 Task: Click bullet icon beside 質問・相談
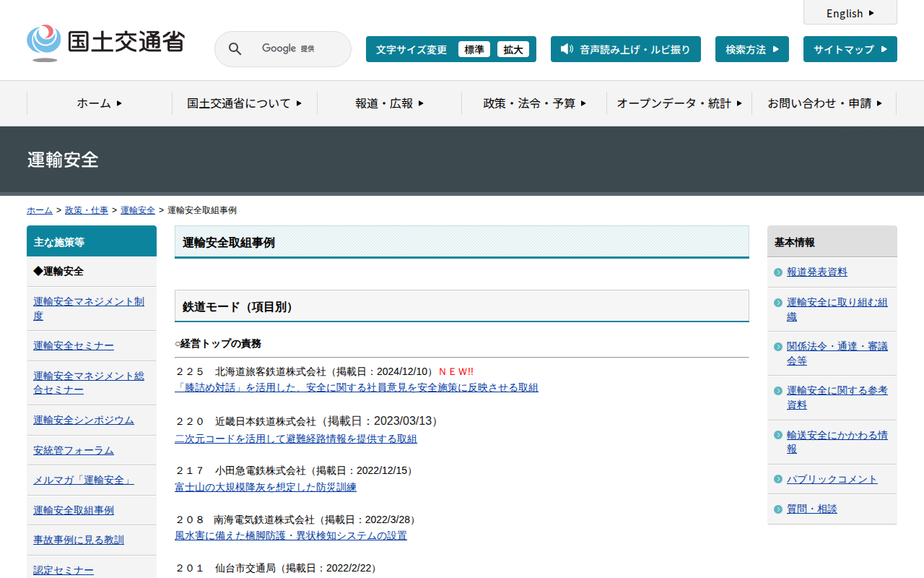coord(777,509)
